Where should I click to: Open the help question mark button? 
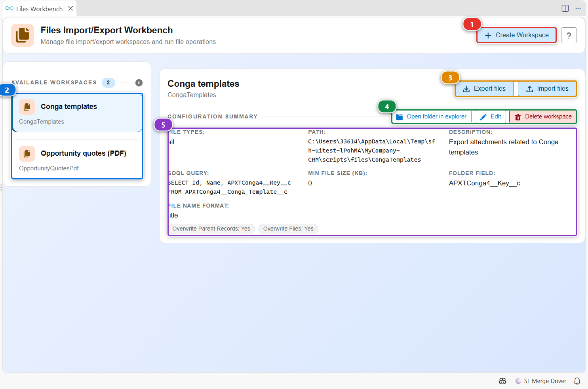coord(569,36)
